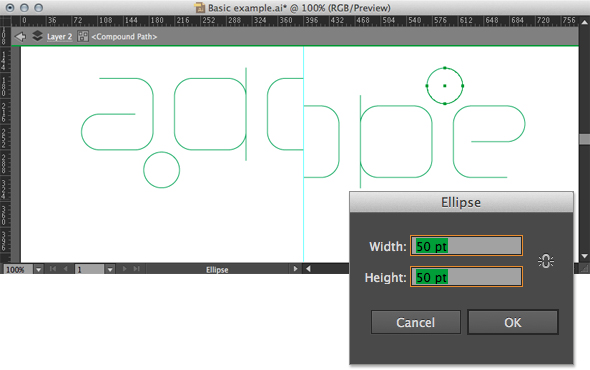Go to the last artboard
The width and height of the screenshot is (590, 370).
[137, 269]
